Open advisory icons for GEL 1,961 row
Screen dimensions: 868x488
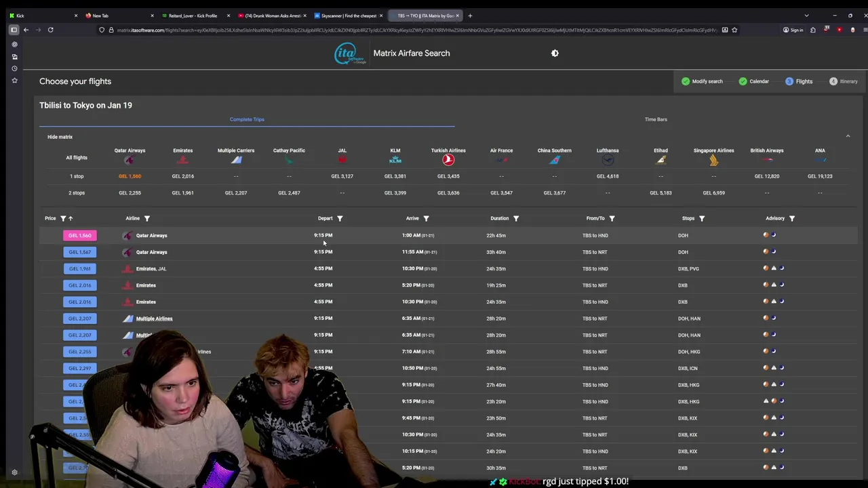pyautogui.click(x=774, y=268)
